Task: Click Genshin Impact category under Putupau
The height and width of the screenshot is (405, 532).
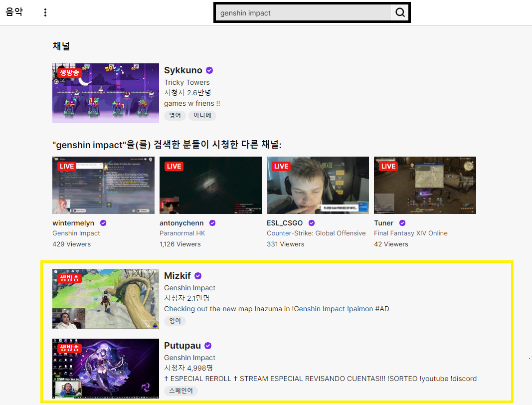Action: tap(189, 358)
